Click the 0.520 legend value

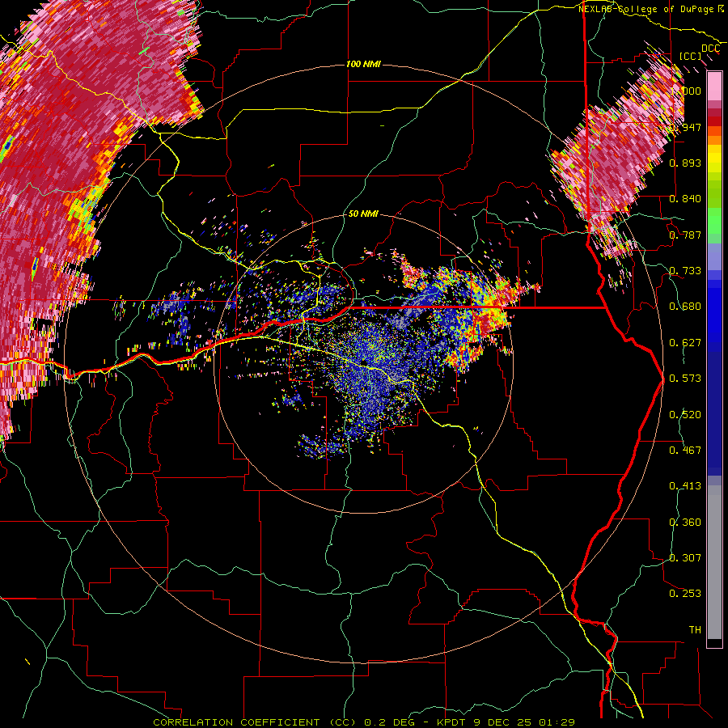pos(685,415)
